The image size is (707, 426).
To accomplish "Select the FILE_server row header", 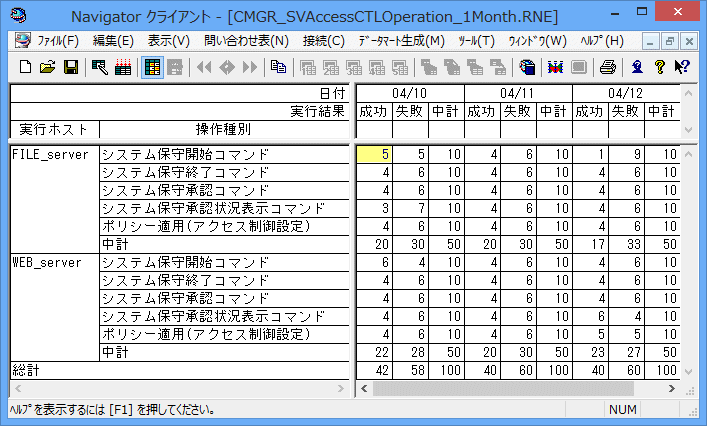I will pos(50,155).
